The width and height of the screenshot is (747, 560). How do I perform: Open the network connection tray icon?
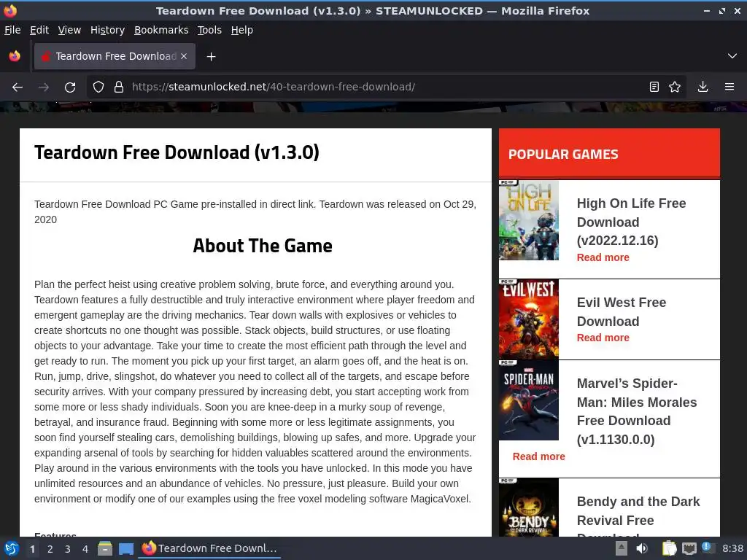pos(689,548)
